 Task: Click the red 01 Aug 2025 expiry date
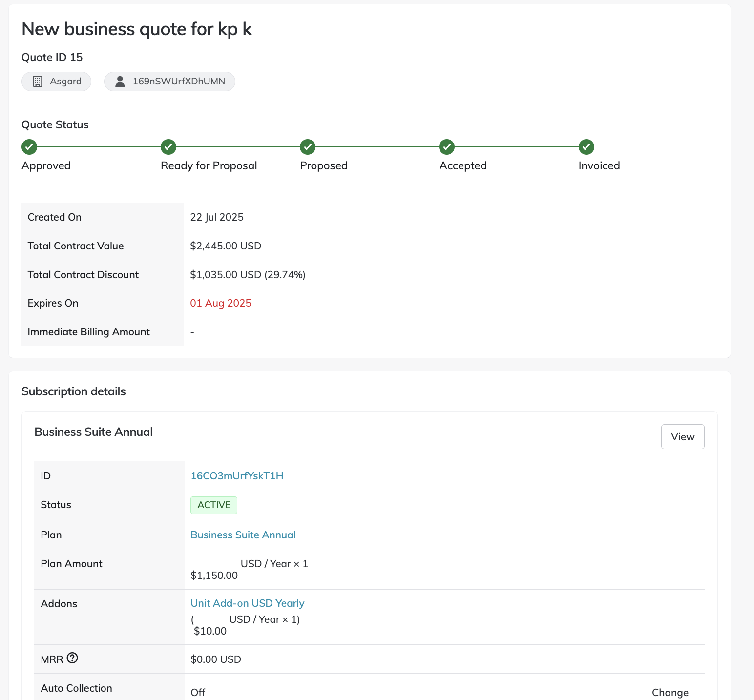221,303
